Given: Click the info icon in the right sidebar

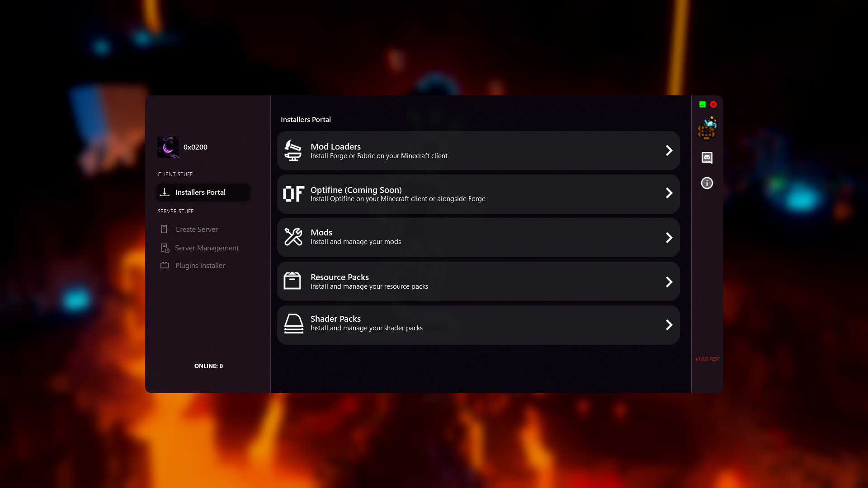Looking at the screenshot, I should (707, 183).
